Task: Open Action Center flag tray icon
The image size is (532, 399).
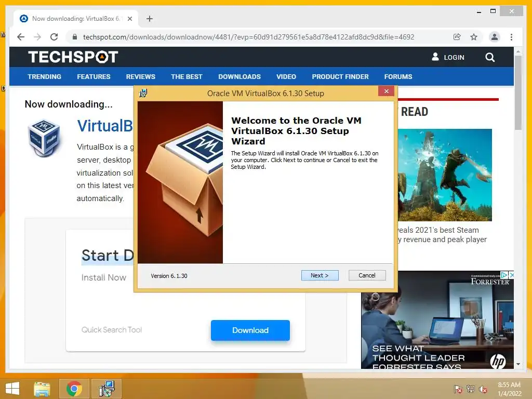Action: [458, 389]
